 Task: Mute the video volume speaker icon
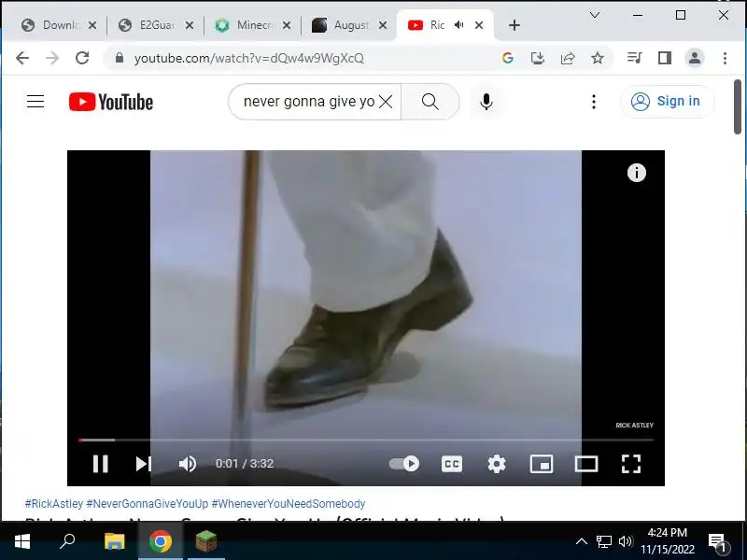[x=188, y=463]
